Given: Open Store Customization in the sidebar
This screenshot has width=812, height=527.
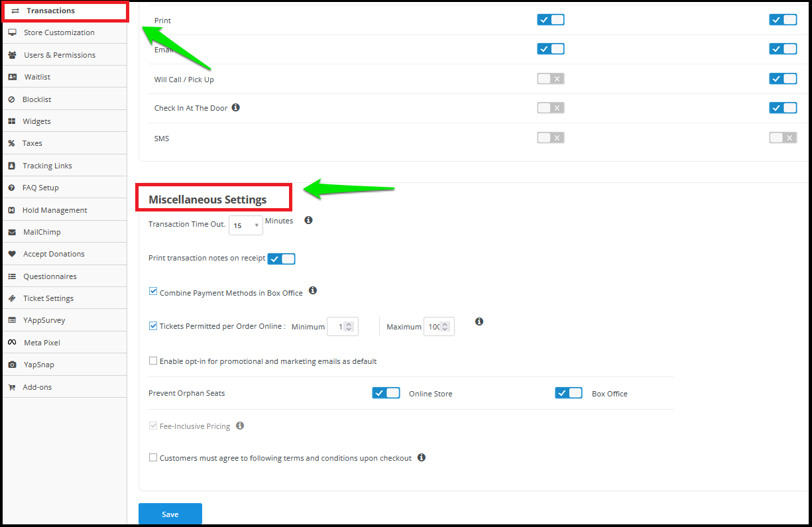Looking at the screenshot, I should (59, 32).
